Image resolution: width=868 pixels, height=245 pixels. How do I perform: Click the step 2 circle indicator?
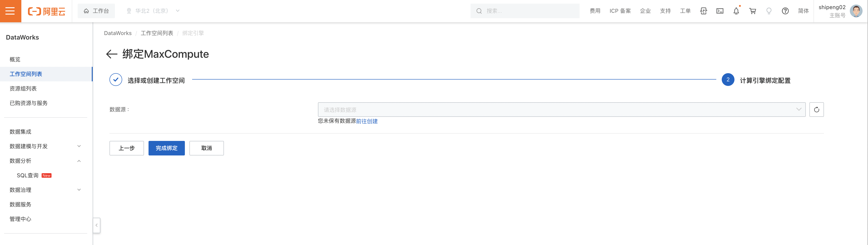728,80
